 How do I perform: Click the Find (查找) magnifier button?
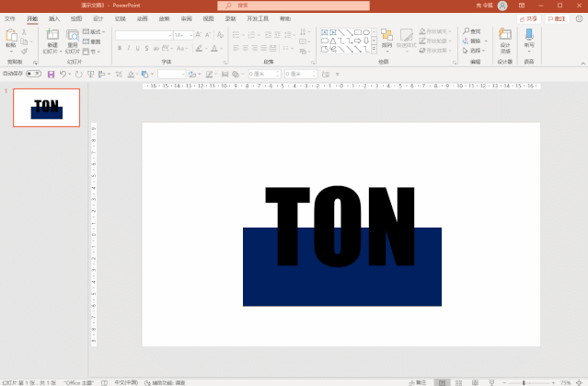point(472,31)
